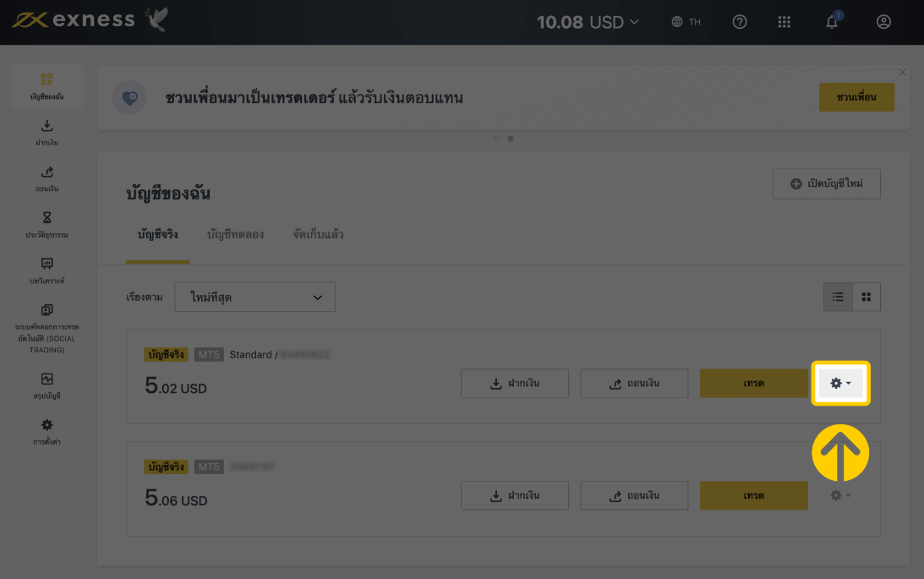Screen dimensions: 924x579
Task: Open ประวัติธุรกรรม in the sidebar
Action: point(46,225)
